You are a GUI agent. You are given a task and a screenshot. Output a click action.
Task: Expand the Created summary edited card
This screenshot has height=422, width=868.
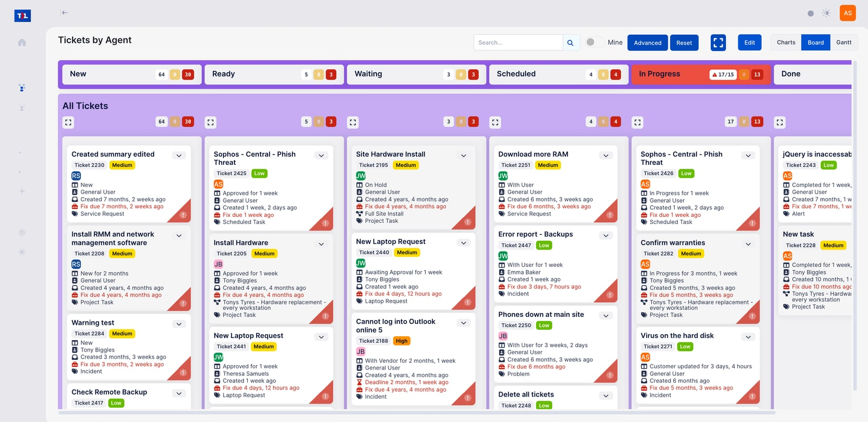179,156
